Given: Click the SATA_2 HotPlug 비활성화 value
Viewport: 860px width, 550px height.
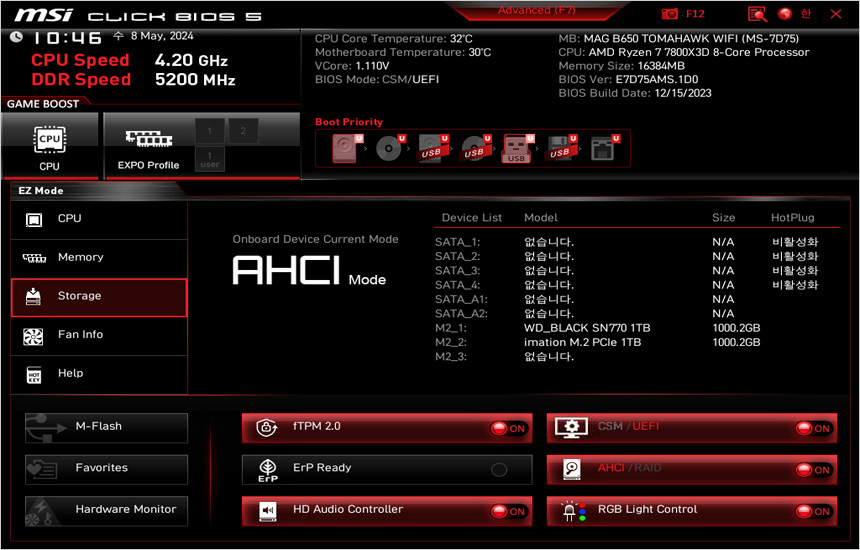Looking at the screenshot, I should [795, 256].
